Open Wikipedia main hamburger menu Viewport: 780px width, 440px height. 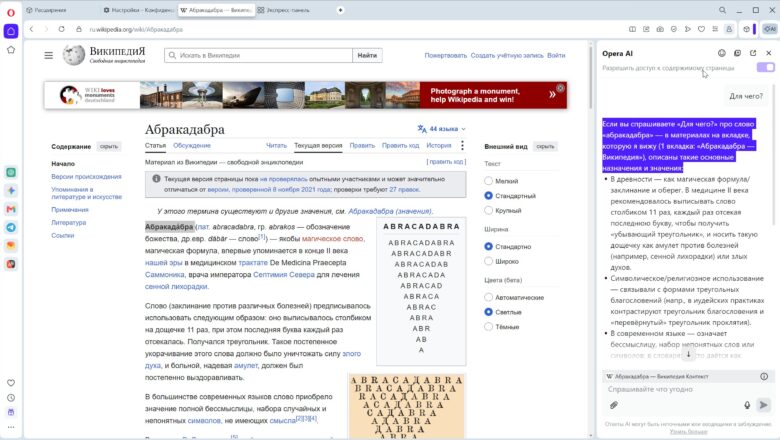[x=48, y=55]
